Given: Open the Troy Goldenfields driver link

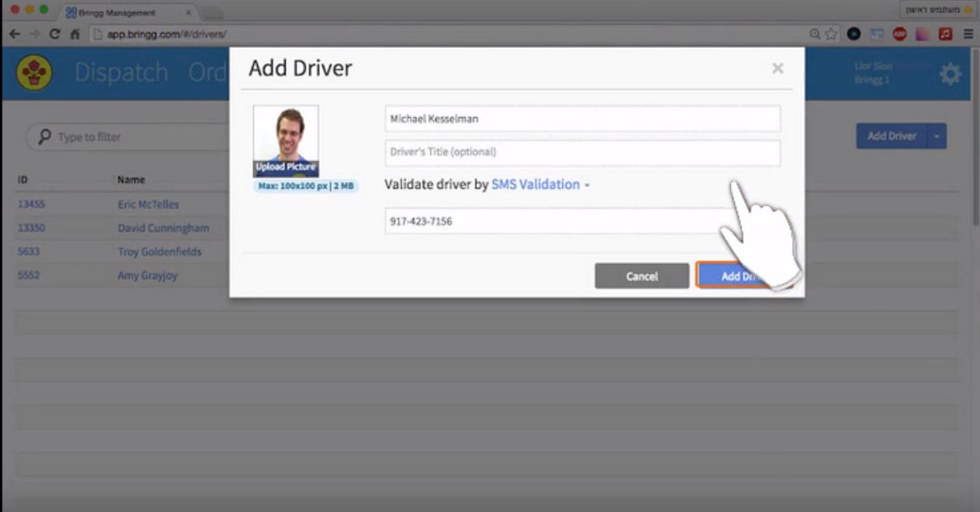Looking at the screenshot, I should click(159, 252).
